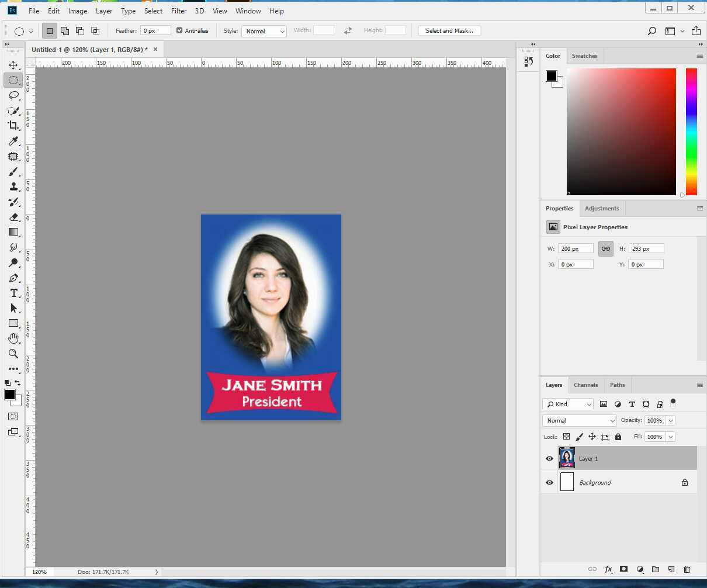Pick the Crop tool

point(13,126)
